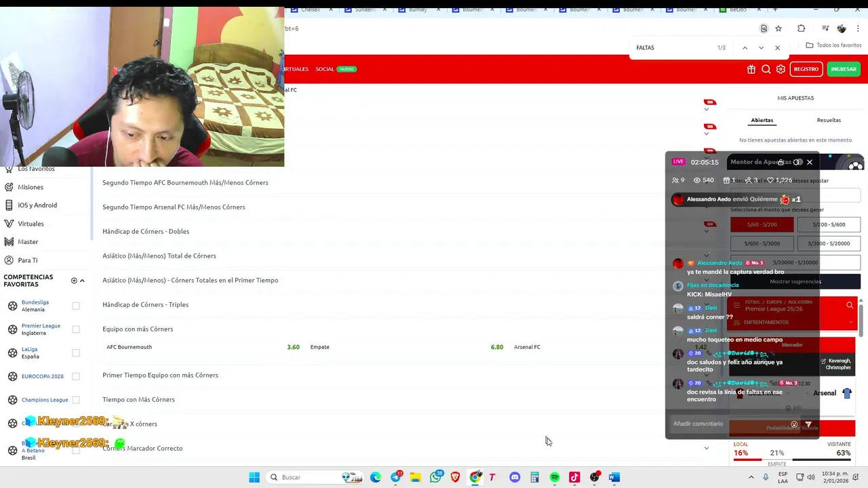Viewport: 868px width, 488px height.
Task: Open the Chrome three-dot menu
Action: click(x=859, y=28)
